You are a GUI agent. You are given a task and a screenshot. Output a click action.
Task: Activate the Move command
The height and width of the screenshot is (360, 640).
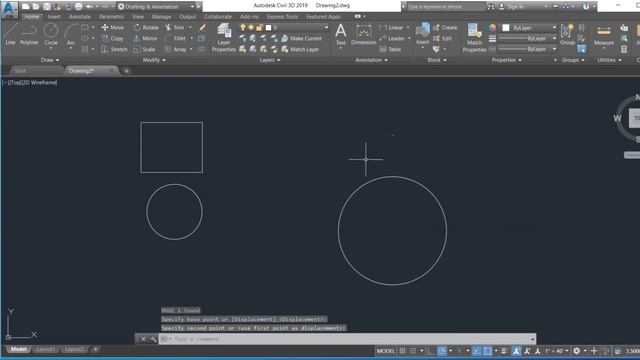coord(113,27)
